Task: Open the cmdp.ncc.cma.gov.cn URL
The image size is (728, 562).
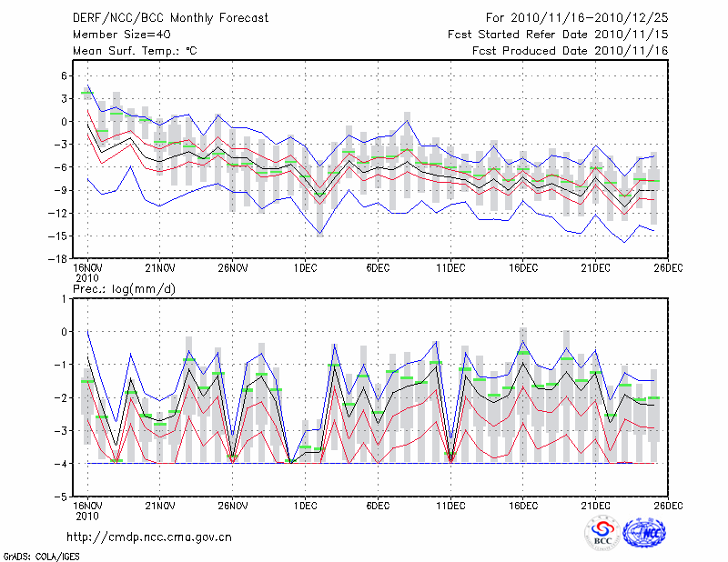Action: tap(150, 537)
